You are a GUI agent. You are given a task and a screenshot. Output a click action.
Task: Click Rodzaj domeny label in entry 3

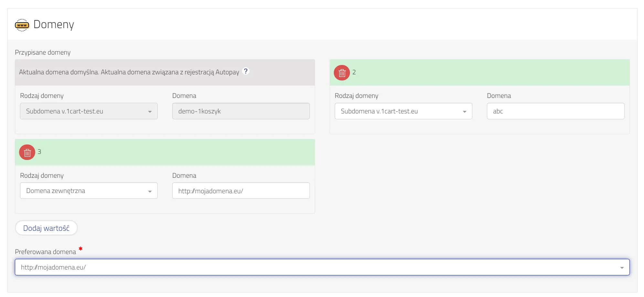[42, 175]
